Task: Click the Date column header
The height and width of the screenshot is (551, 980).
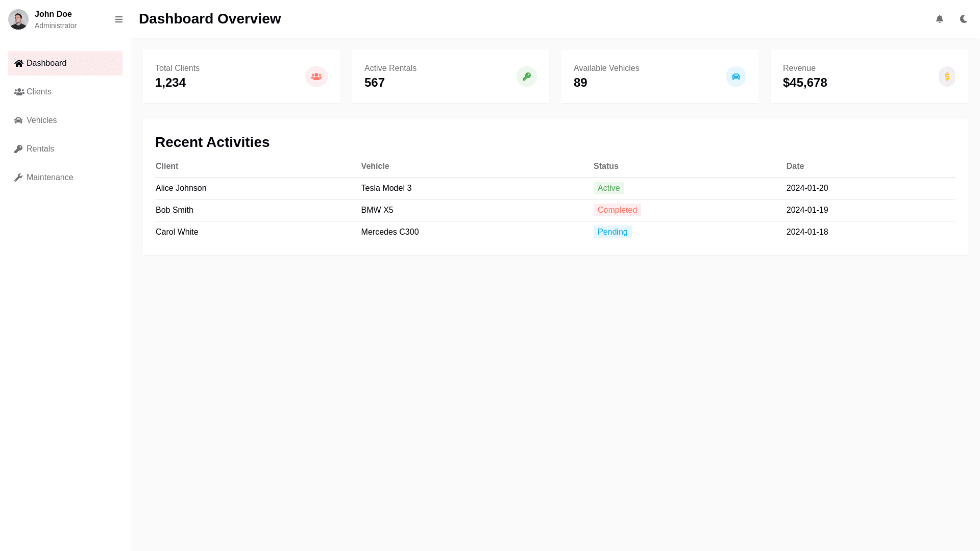Action: click(x=795, y=166)
